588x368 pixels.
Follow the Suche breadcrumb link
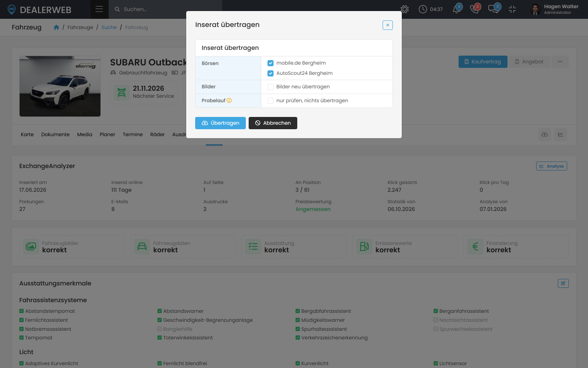click(x=109, y=27)
